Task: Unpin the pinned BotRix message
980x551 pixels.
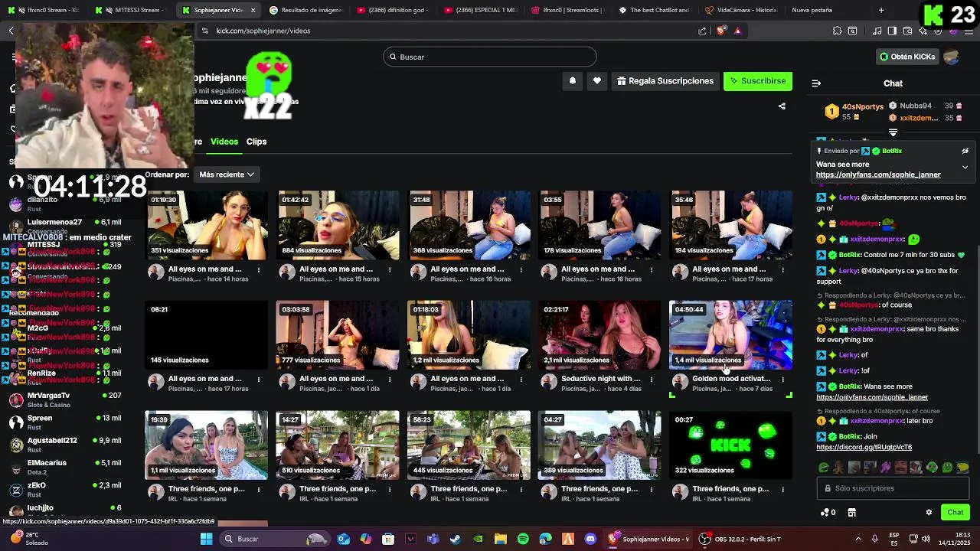Action: click(x=965, y=151)
